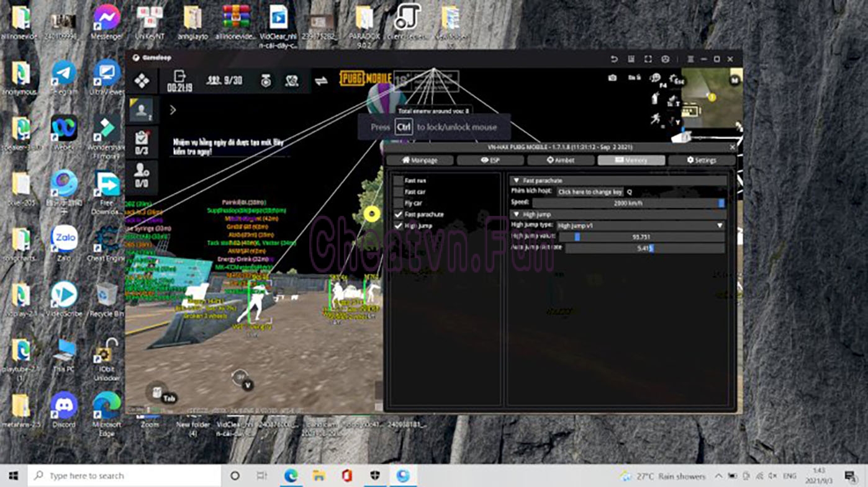Open the Messenger desktop shortcut
The width and height of the screenshot is (868, 487).
point(106,18)
